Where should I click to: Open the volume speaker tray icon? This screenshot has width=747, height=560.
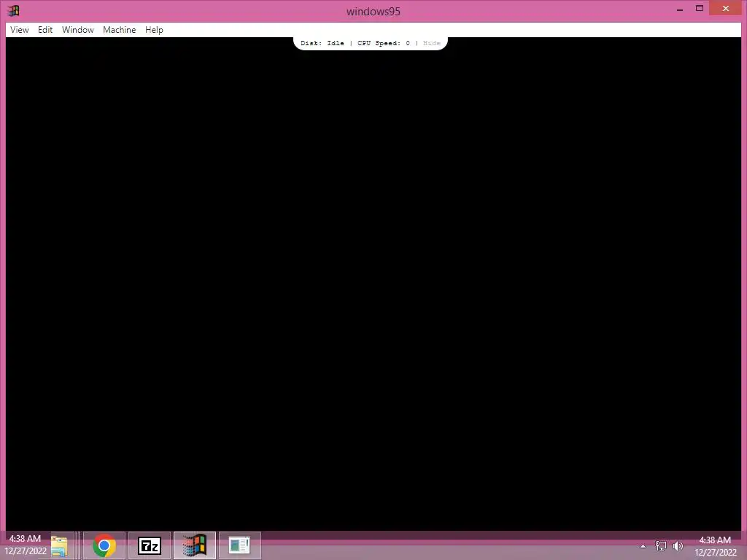pyautogui.click(x=678, y=545)
